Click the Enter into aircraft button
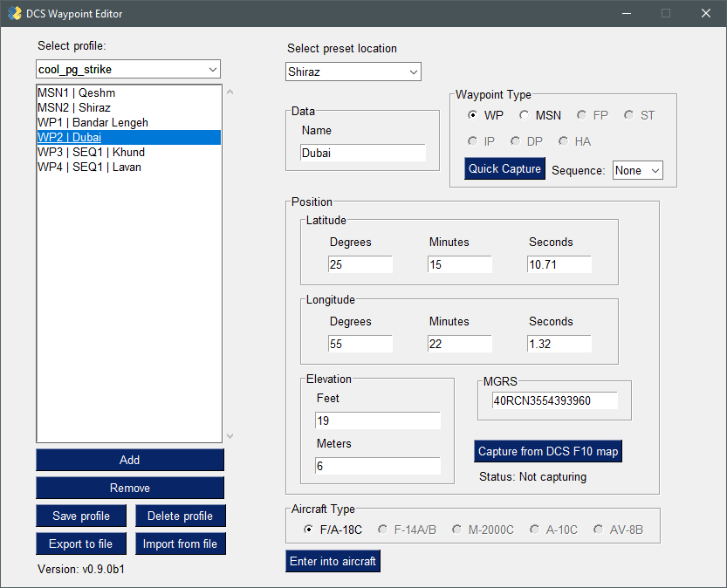 point(333,561)
